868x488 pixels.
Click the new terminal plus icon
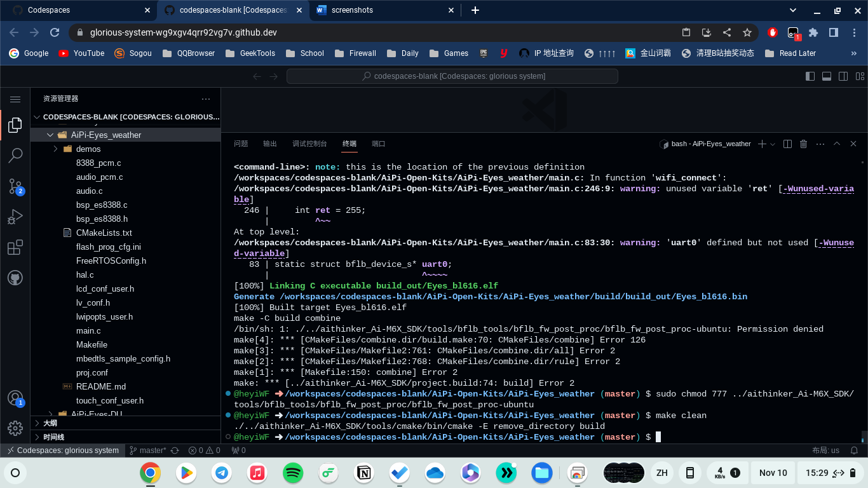click(762, 144)
